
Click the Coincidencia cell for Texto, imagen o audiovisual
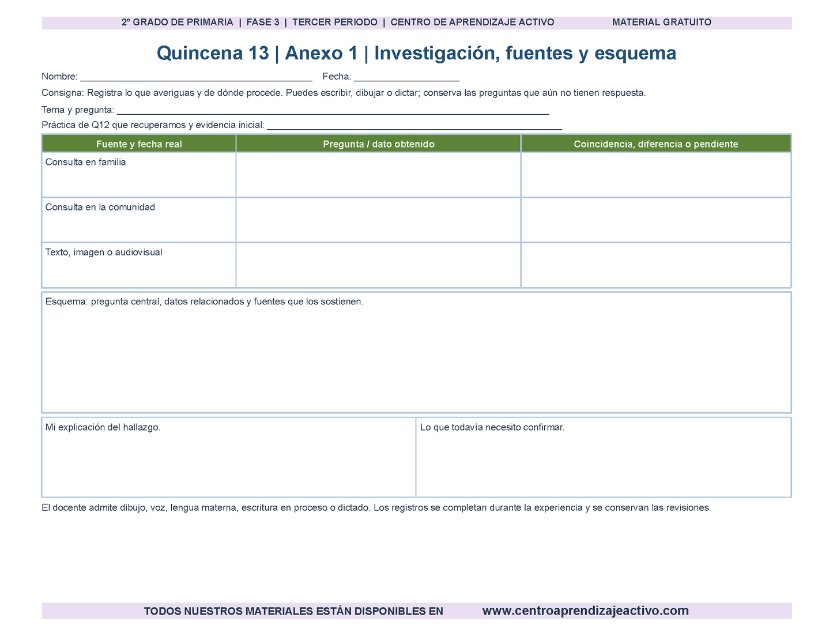[x=656, y=265]
